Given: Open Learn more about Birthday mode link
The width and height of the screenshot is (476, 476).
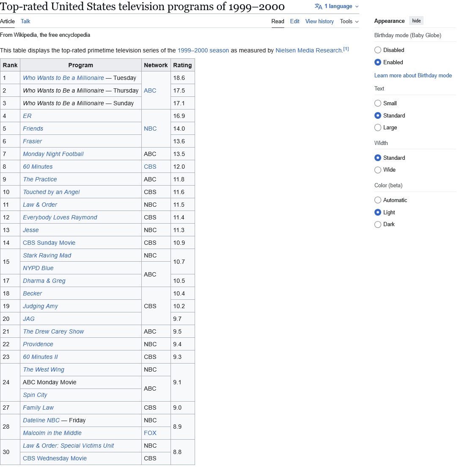Looking at the screenshot, I should tap(413, 76).
